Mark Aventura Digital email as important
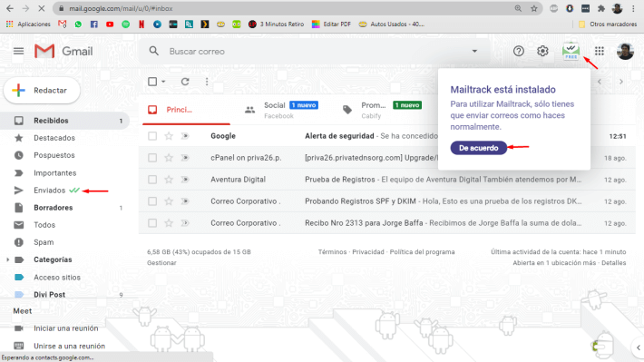 [x=185, y=180]
